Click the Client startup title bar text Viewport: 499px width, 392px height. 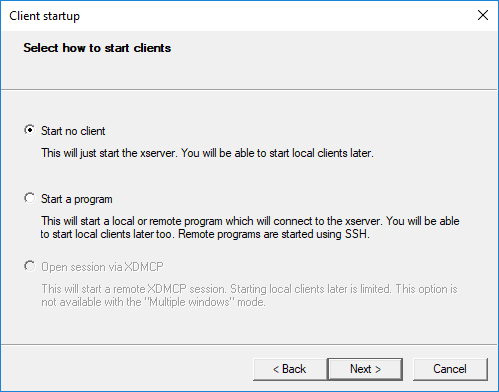tap(45, 16)
